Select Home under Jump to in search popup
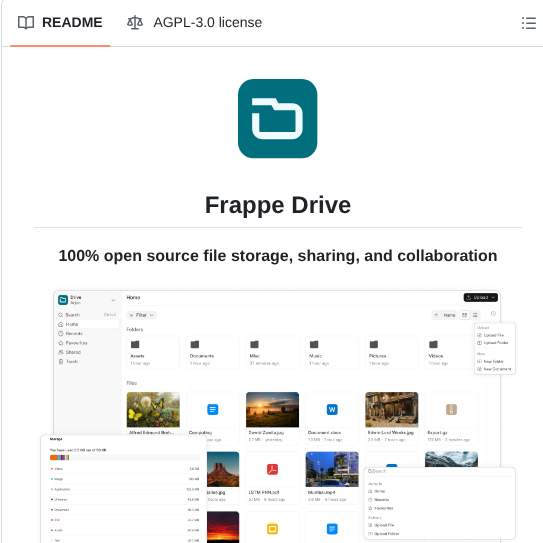The image size is (543, 543). (440, 491)
